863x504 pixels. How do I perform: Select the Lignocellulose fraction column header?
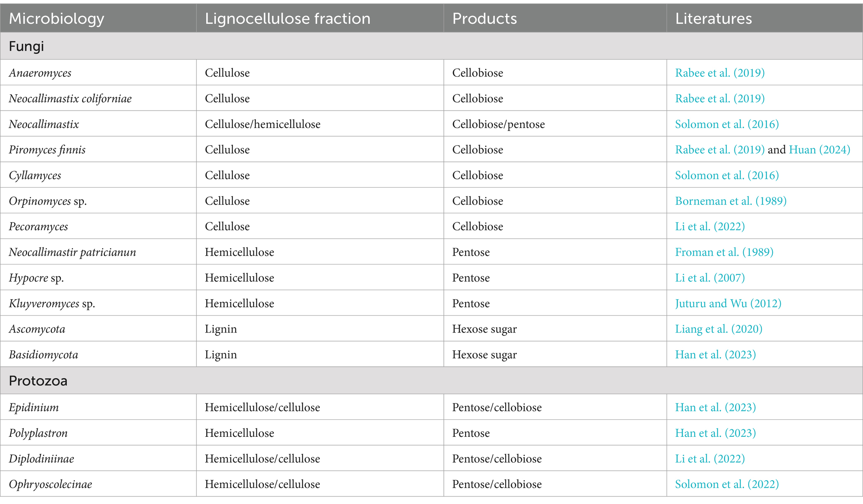tap(288, 18)
